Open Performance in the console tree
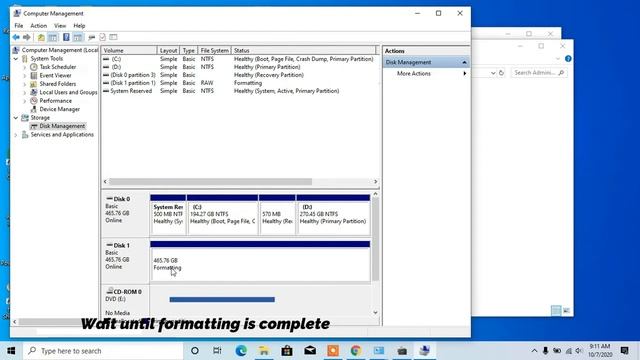This screenshot has width=640, height=360. pos(56,101)
